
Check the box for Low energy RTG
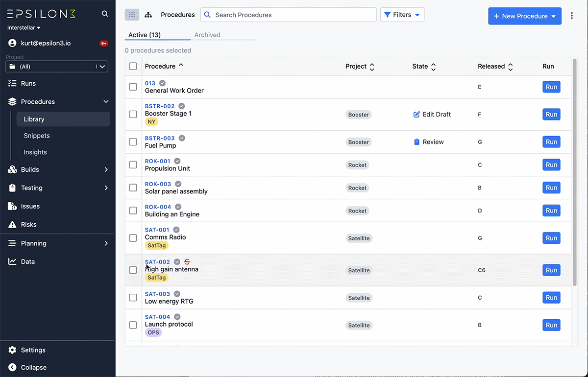(133, 298)
